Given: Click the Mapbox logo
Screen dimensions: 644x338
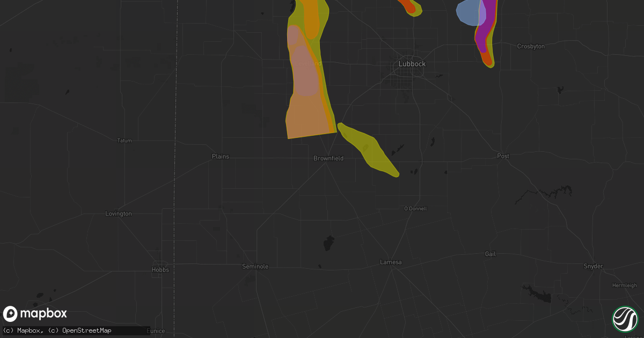Looking at the screenshot, I should 35,314.
